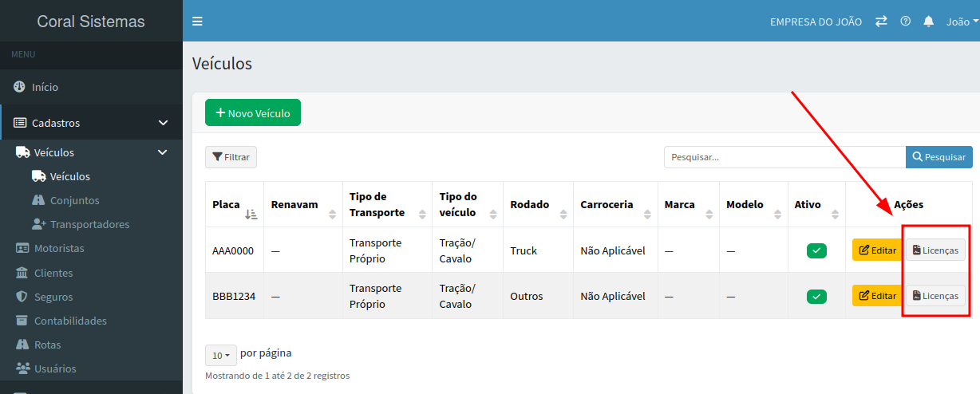Screen dimensions: 980x394
Task: Click the Placa column sort icon
Action: click(251, 214)
